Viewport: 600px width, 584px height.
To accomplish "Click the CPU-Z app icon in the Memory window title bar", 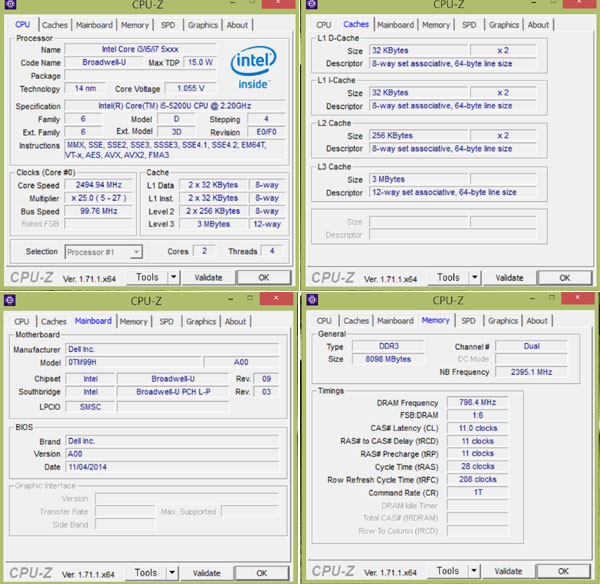I will click(x=312, y=300).
